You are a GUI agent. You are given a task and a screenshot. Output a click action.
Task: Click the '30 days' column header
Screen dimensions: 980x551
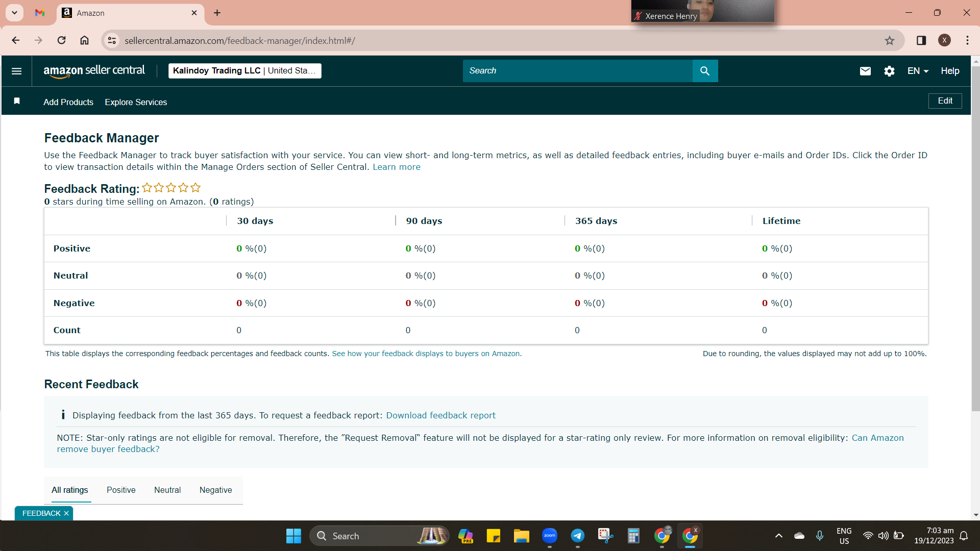coord(255,221)
